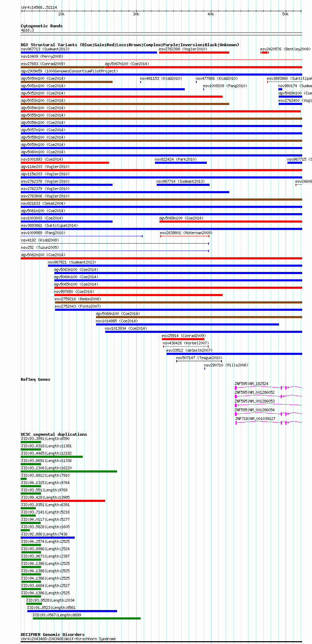Open nsv967714 (Sudmant2013) variant
312x644 pixels.
coord(183,185)
